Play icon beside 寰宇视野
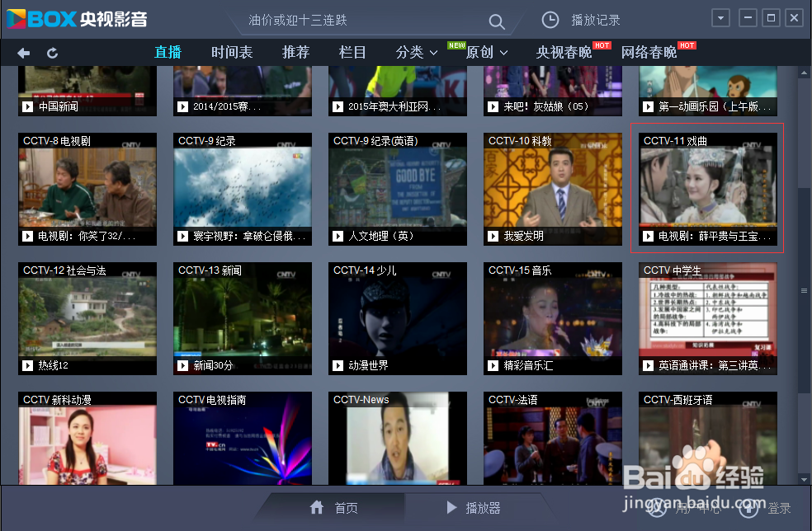Screen dimensions: 812x531 point(182,236)
